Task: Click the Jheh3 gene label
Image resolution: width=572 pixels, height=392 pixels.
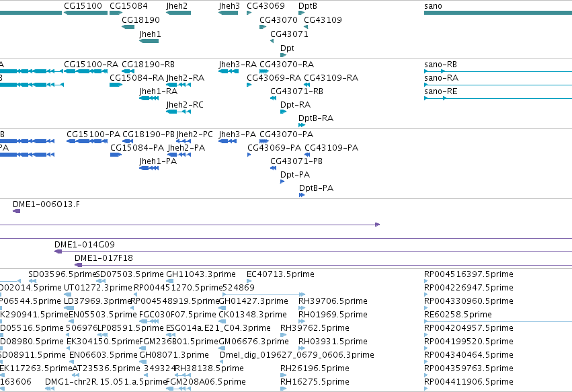Action: coord(229,6)
